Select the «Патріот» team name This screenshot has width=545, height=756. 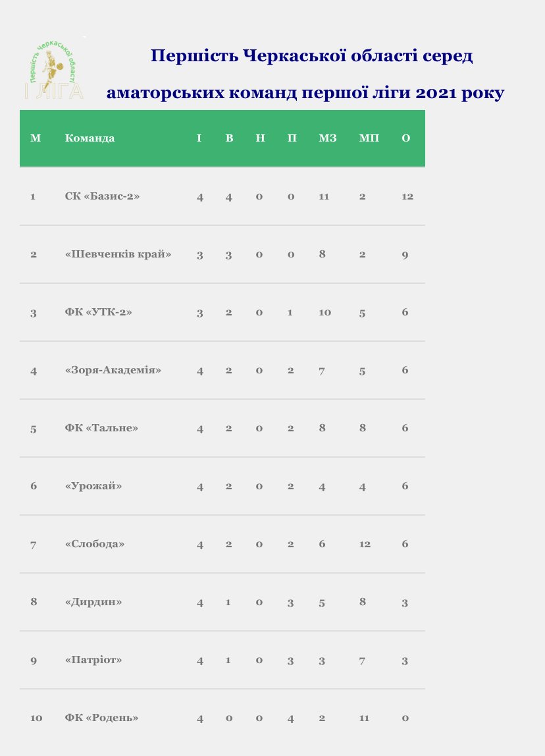[93, 660]
